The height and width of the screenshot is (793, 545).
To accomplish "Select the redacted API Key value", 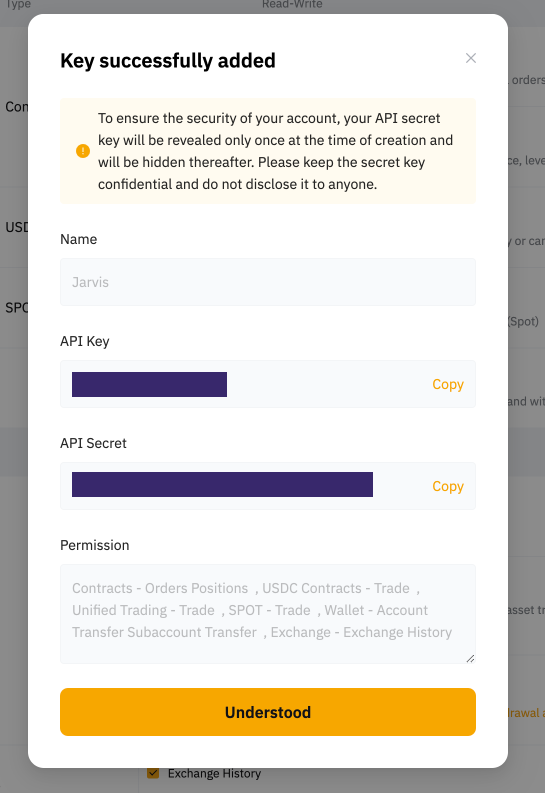I will [x=149, y=384].
